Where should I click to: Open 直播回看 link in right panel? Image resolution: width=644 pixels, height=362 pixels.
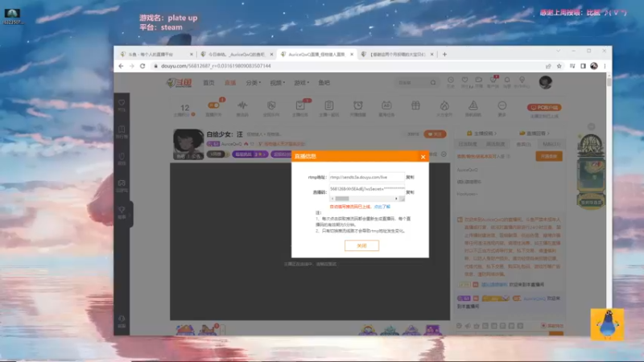[x=535, y=134]
